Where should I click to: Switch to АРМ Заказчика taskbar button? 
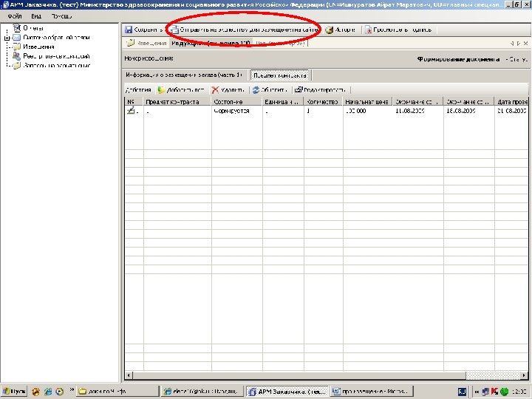pos(287,391)
